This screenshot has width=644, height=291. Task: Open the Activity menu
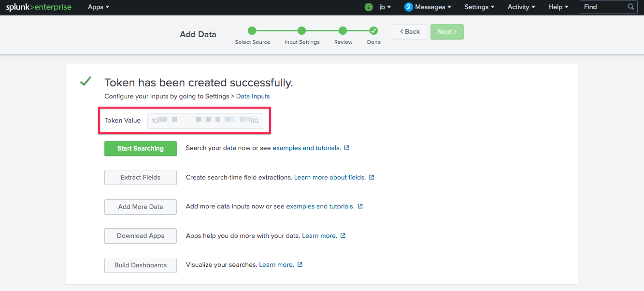click(521, 7)
